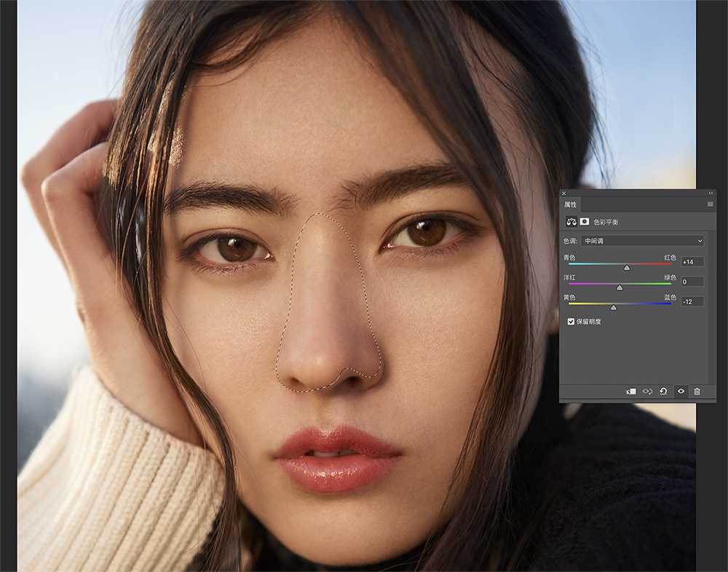728x572 pixels.
Task: Click the view previous state icon
Action: pos(647,392)
